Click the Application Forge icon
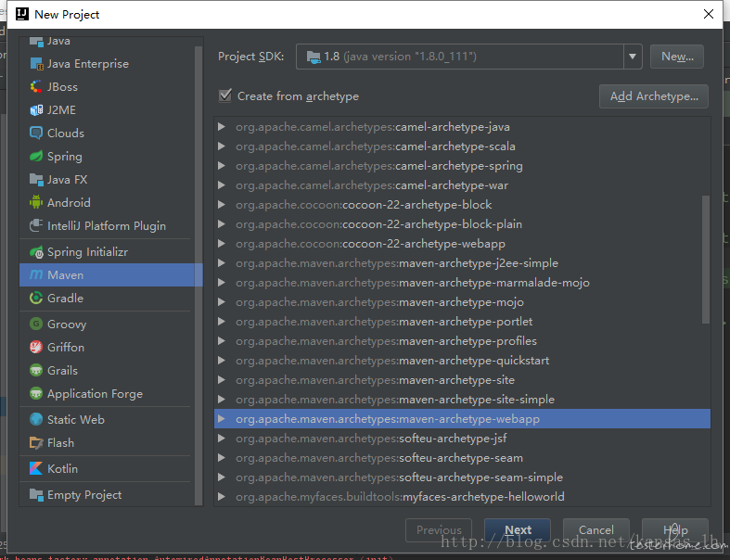The width and height of the screenshot is (730, 560). point(36,393)
